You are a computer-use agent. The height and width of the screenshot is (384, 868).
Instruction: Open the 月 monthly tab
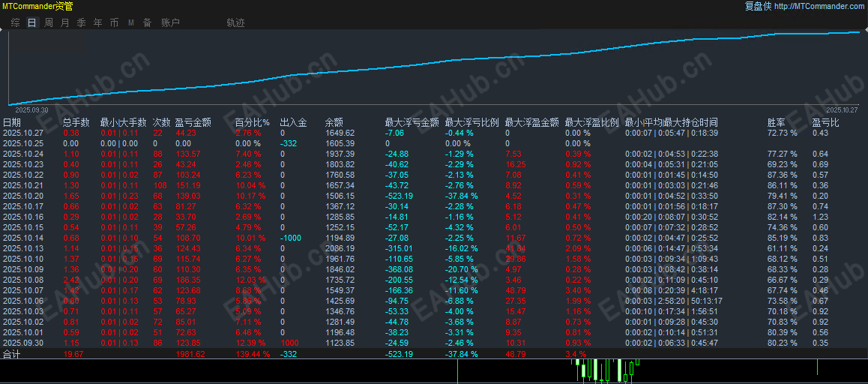click(x=64, y=22)
